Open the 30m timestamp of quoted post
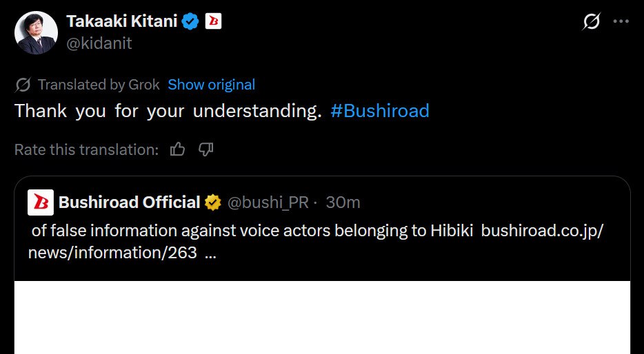This screenshot has height=354, width=644. [343, 202]
